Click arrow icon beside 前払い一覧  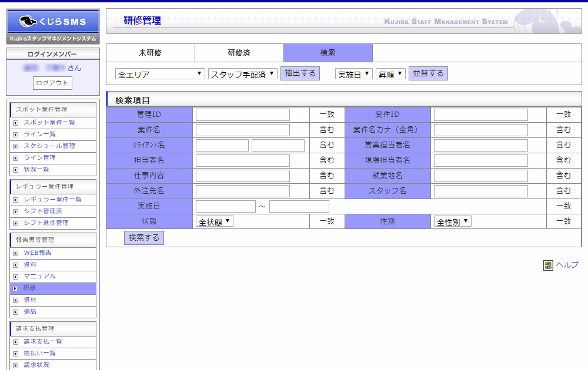point(15,354)
